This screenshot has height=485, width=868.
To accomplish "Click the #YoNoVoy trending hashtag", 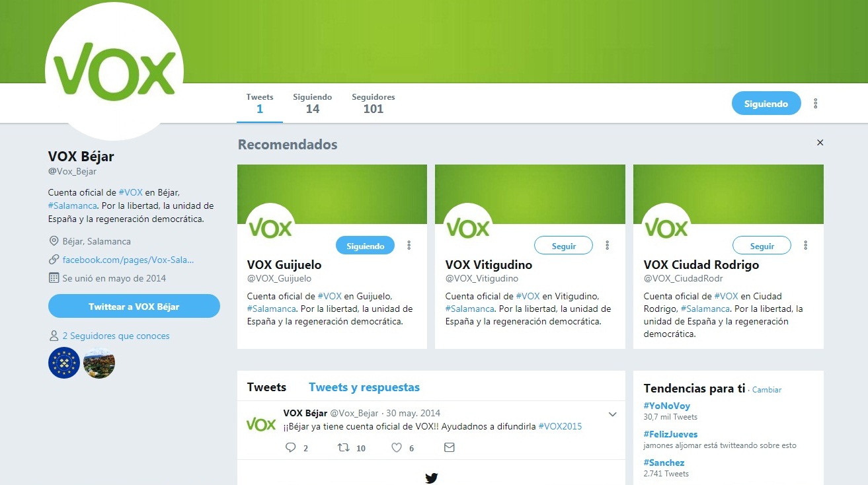I will point(666,406).
